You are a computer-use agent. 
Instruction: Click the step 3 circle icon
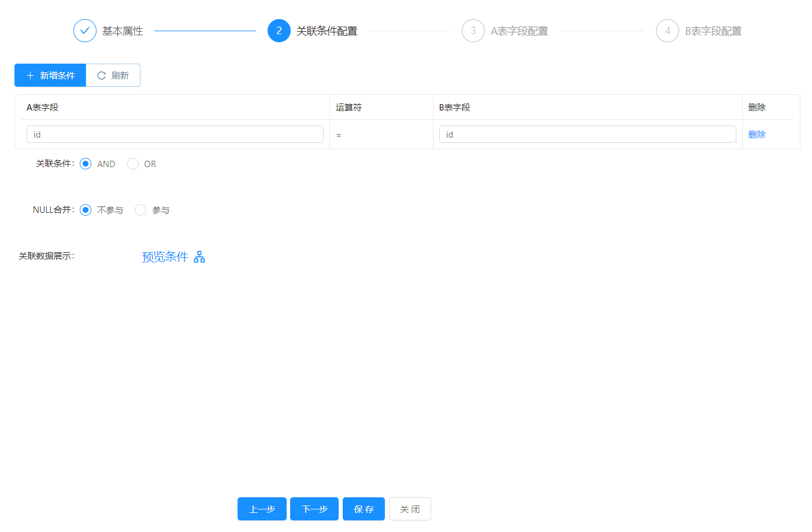pyautogui.click(x=473, y=31)
